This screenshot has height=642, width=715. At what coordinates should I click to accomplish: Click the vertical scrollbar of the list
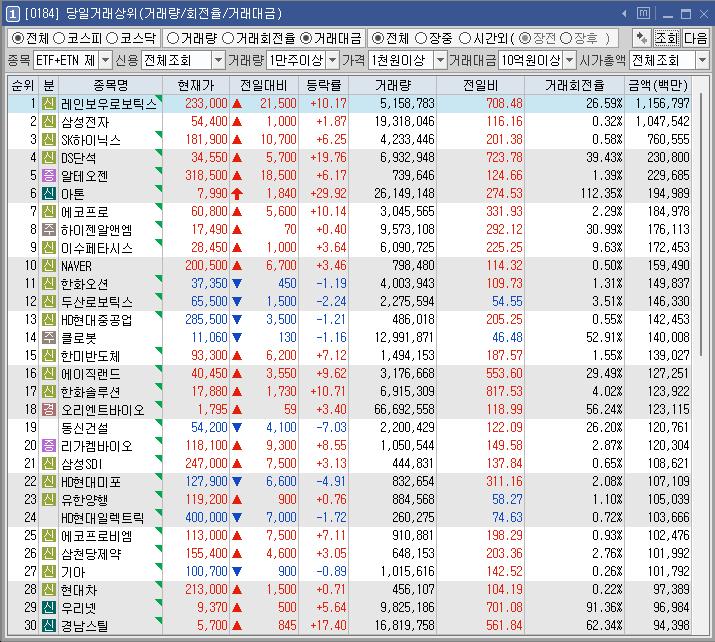pyautogui.click(x=700, y=224)
